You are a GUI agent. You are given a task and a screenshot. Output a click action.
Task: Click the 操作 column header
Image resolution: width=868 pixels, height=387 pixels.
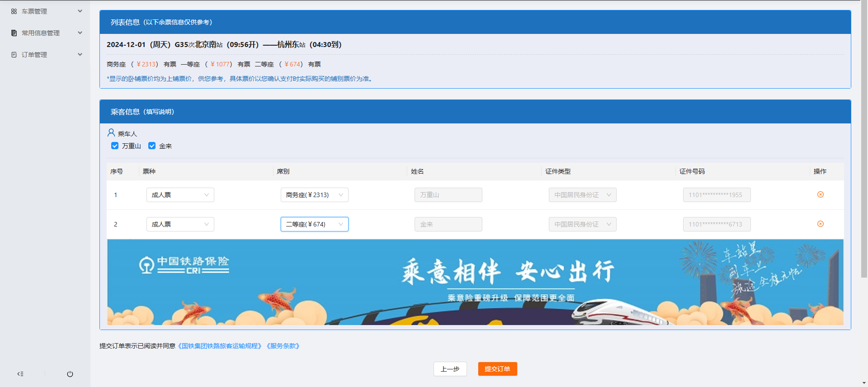pos(820,171)
